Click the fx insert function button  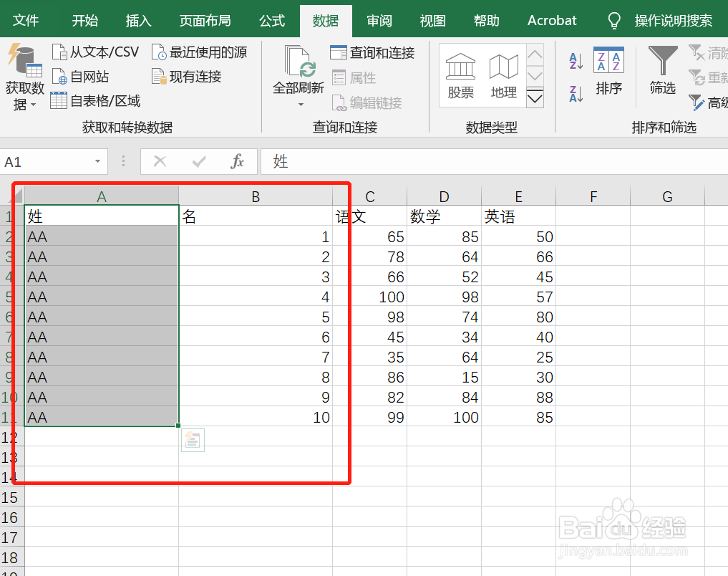pyautogui.click(x=237, y=162)
